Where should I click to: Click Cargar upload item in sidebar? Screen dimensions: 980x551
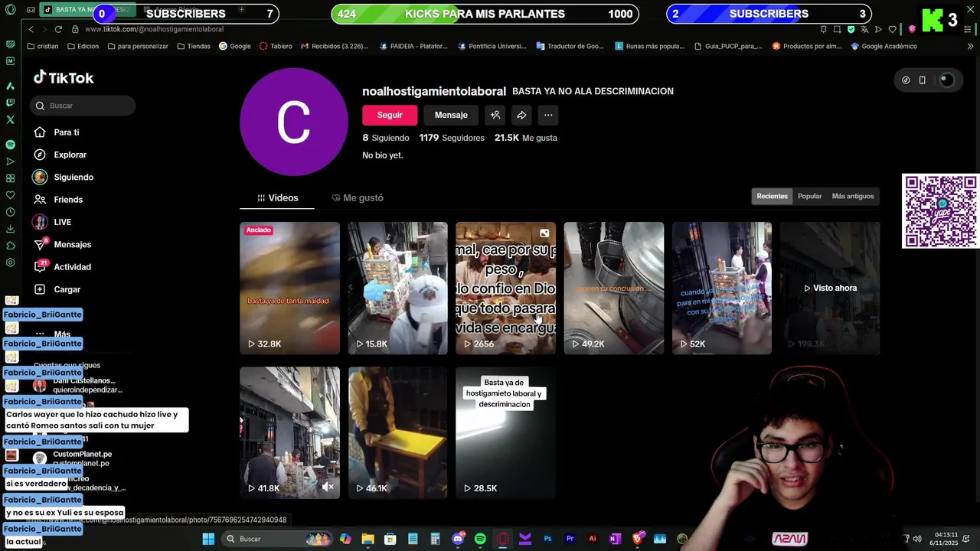pos(57,289)
